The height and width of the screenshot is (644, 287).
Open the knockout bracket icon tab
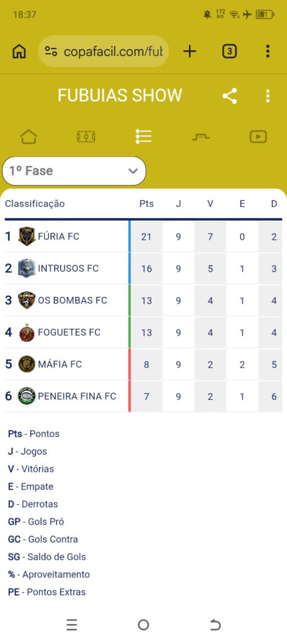pyautogui.click(x=201, y=136)
